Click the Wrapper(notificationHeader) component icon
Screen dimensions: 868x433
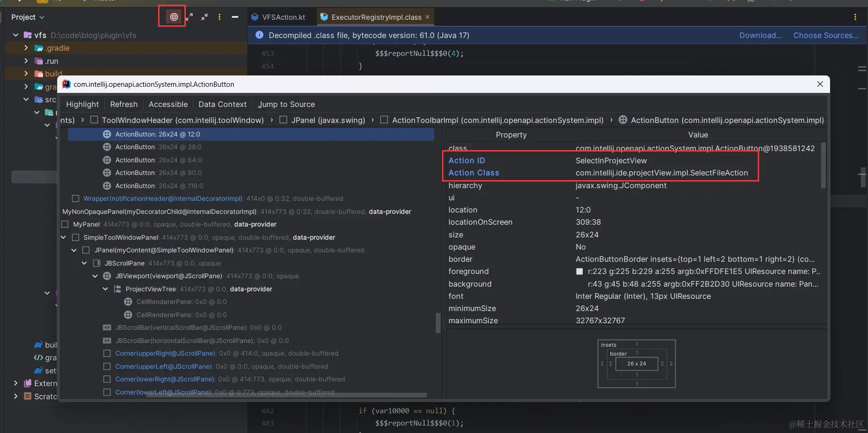[x=76, y=198]
